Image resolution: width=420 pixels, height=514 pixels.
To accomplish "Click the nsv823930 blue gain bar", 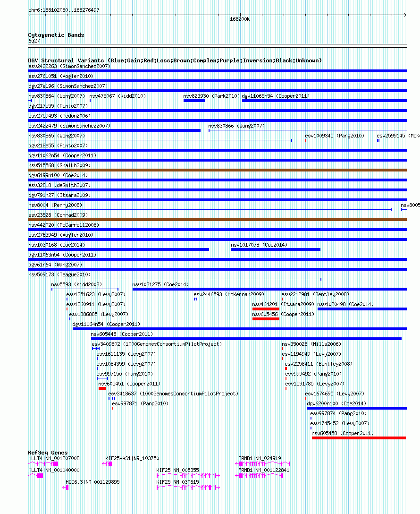I will pos(194,101).
